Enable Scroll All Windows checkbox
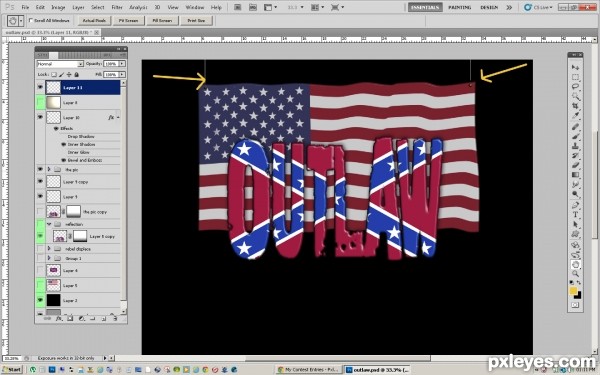Image resolution: width=600 pixels, height=375 pixels. coord(31,20)
